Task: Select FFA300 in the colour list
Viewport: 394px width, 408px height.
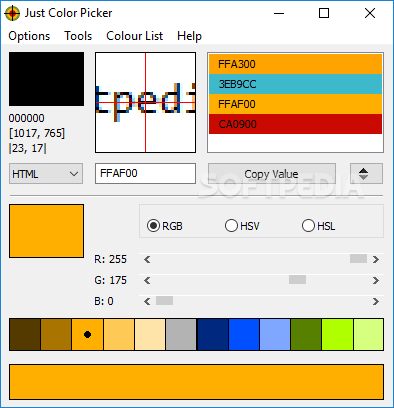Action: 295,64
